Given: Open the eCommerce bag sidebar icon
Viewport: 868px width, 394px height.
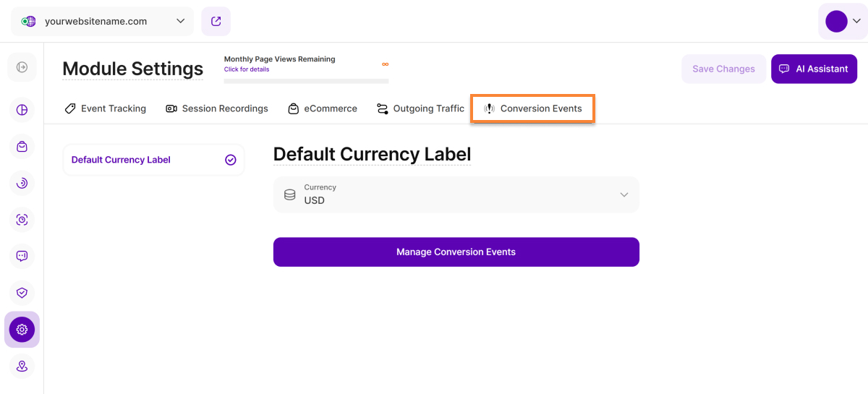Looking at the screenshot, I should pyautogui.click(x=22, y=147).
